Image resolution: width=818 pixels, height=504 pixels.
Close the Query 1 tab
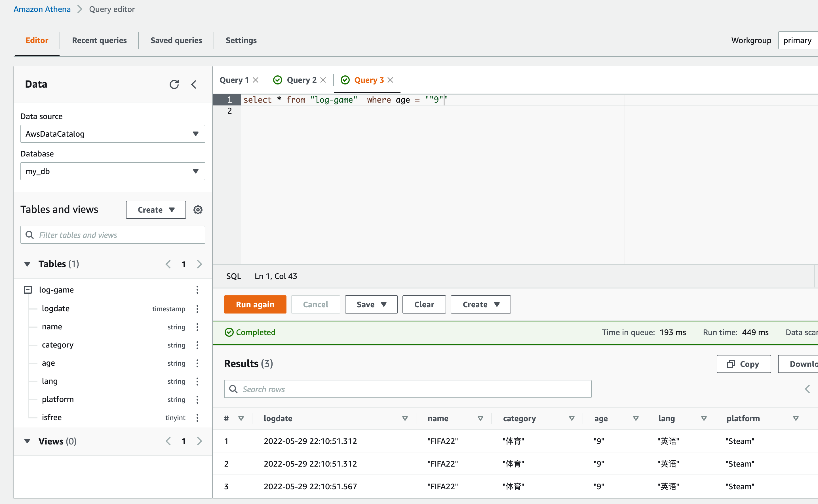256,80
